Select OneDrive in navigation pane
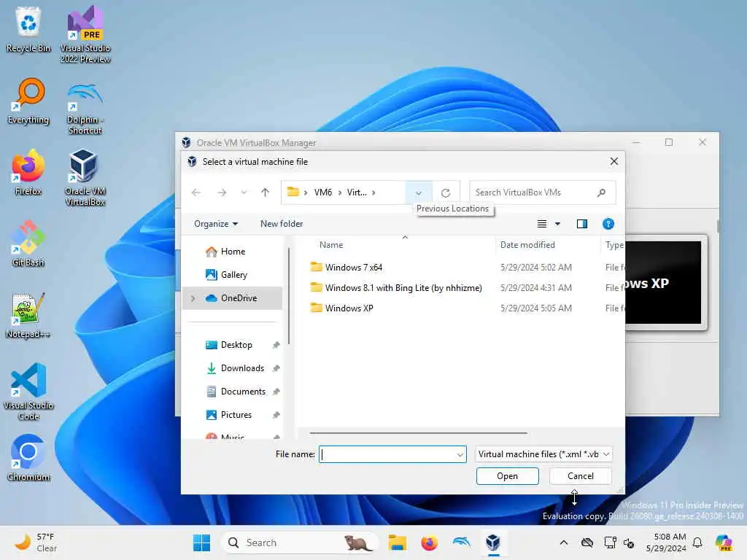Image resolution: width=747 pixels, height=560 pixels. [x=232, y=298]
